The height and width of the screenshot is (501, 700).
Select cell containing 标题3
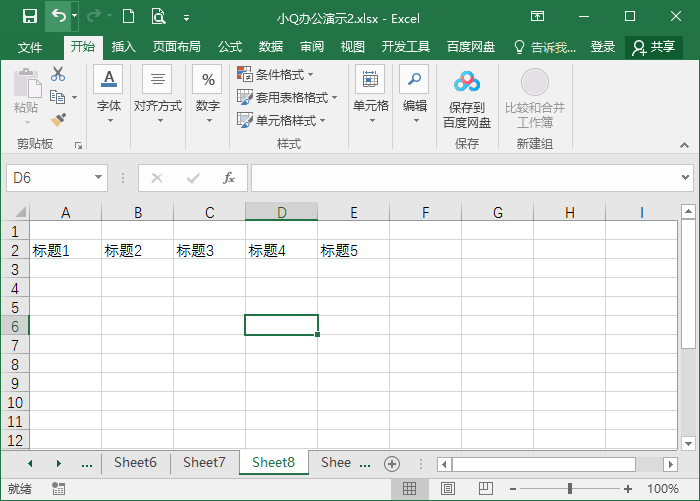(x=209, y=250)
